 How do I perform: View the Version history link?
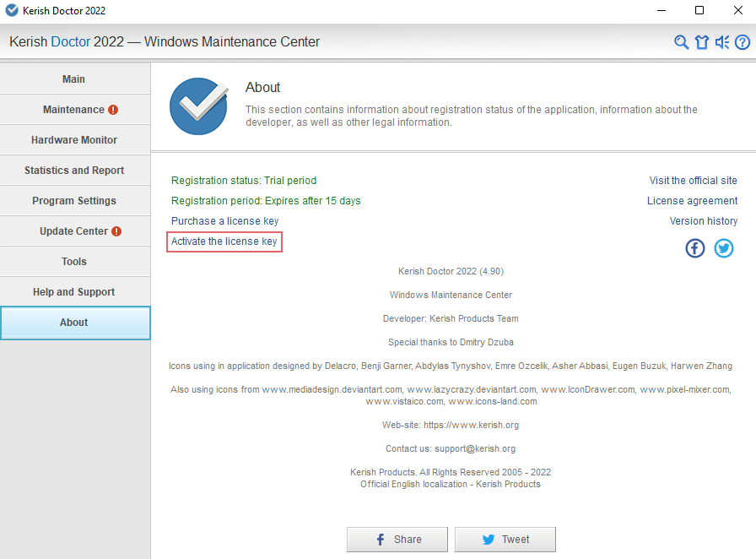coord(704,221)
